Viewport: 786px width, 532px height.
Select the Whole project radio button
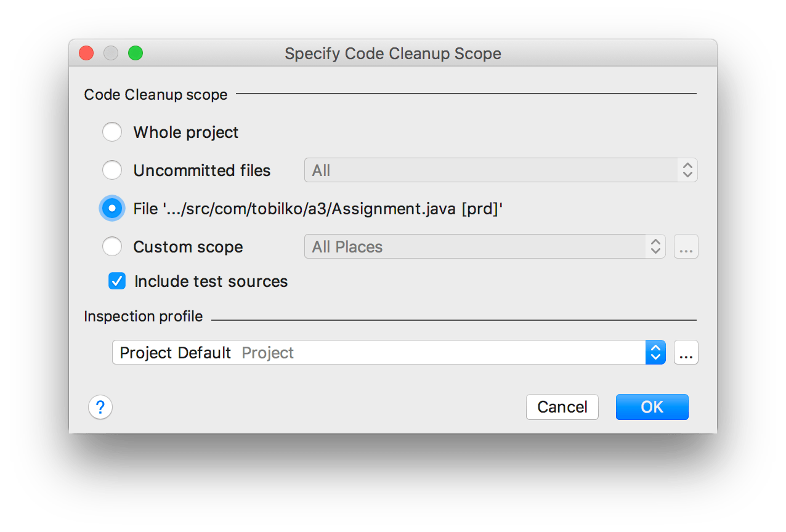point(112,132)
